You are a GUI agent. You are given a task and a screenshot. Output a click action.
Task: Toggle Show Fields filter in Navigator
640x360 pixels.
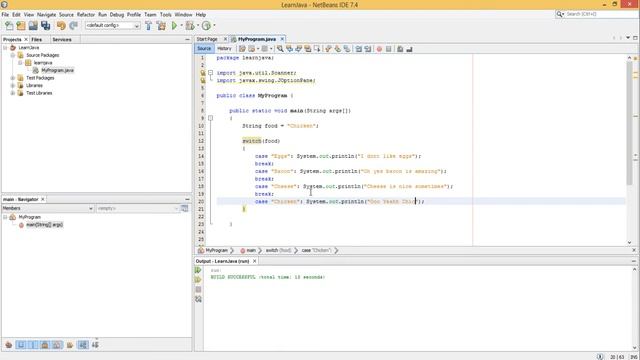[x=21, y=345]
